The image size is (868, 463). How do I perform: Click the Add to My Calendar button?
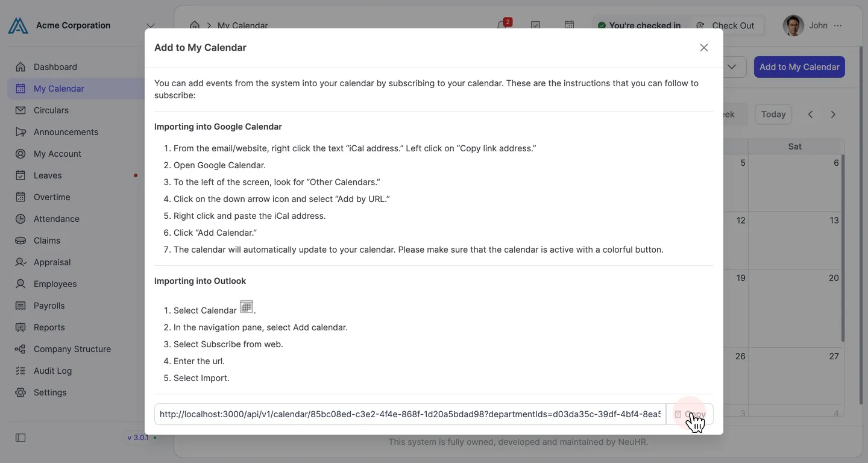click(799, 67)
